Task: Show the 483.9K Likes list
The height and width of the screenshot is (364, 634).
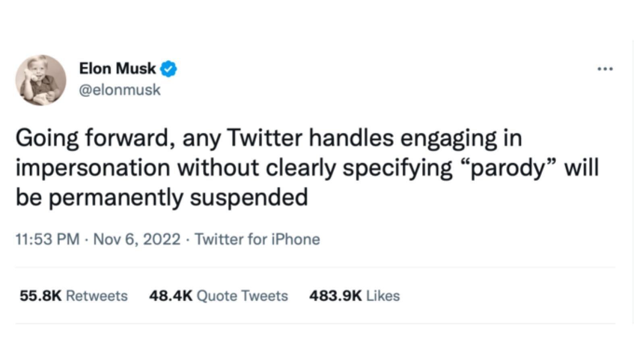Action: point(354,296)
